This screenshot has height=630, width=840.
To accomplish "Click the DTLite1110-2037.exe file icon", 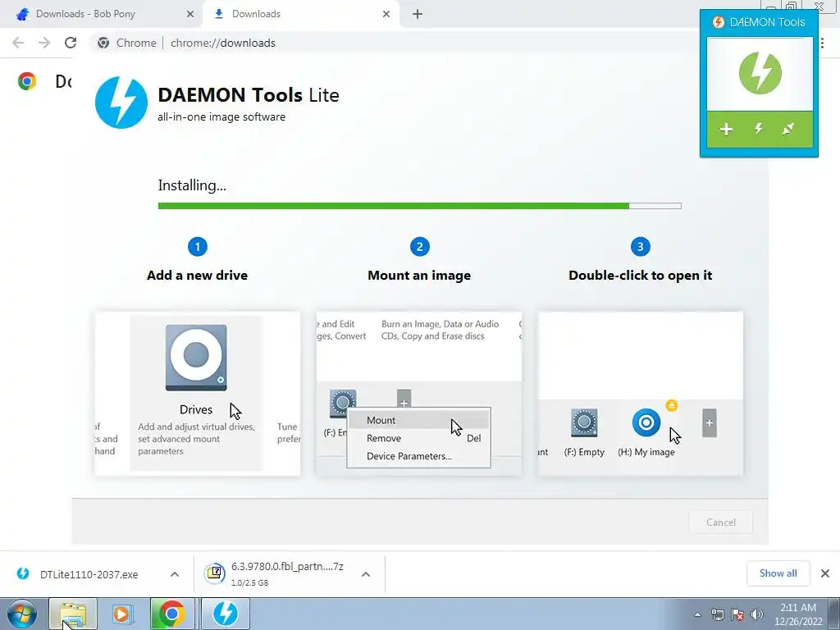I will tap(23, 573).
